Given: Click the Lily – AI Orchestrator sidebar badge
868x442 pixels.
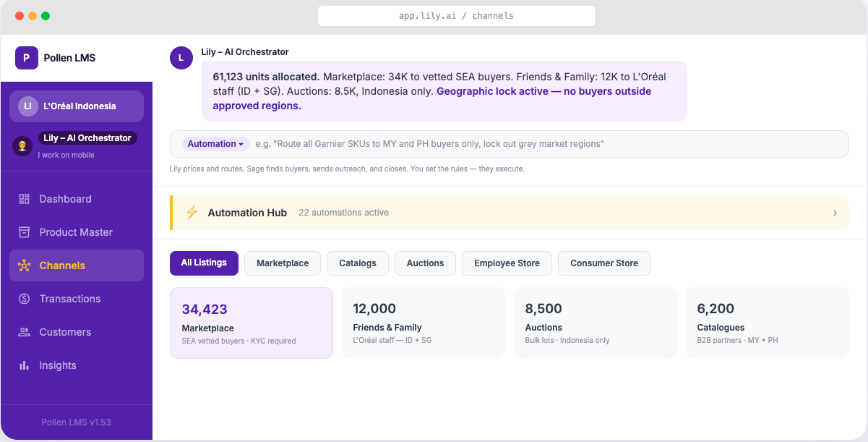Looking at the screenshot, I should coord(87,138).
